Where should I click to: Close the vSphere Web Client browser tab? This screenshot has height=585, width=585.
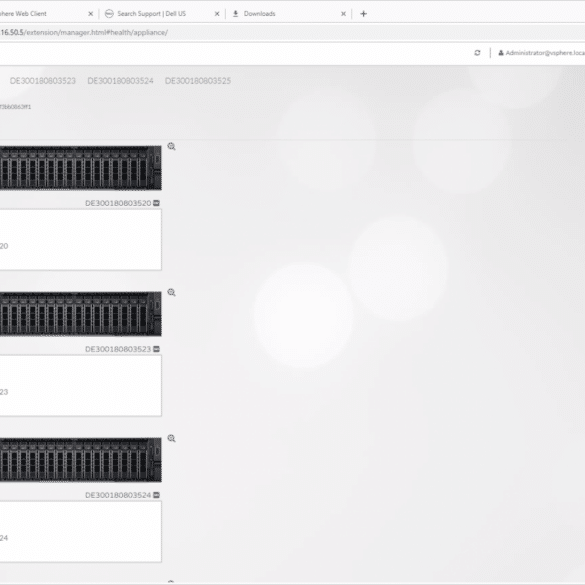tap(90, 14)
